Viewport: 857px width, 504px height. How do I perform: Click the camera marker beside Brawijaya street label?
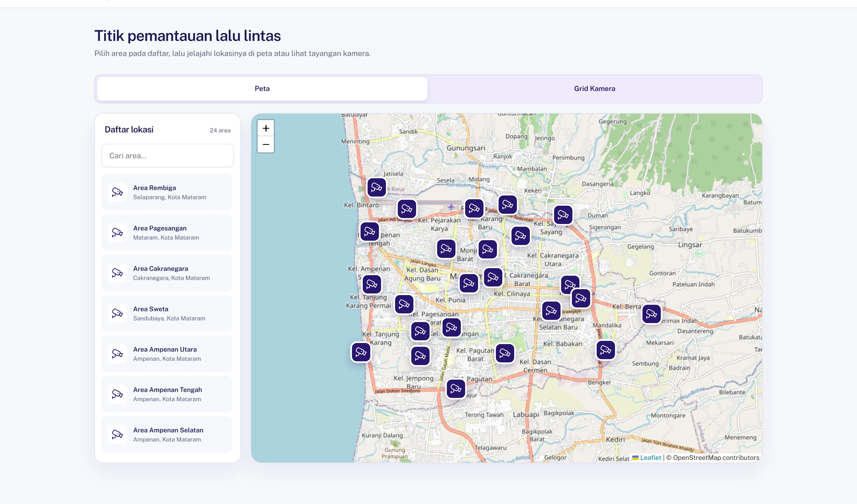pos(551,311)
